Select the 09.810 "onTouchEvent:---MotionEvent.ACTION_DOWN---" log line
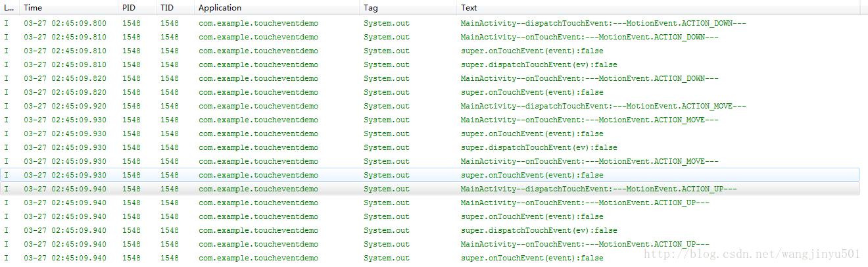This screenshot has height=267, width=868. (x=430, y=37)
